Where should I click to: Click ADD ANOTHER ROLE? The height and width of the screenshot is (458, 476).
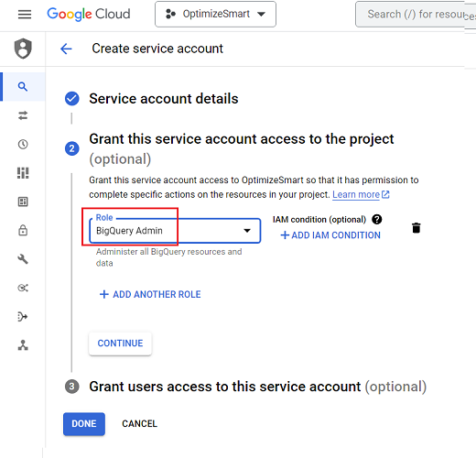[x=150, y=294]
